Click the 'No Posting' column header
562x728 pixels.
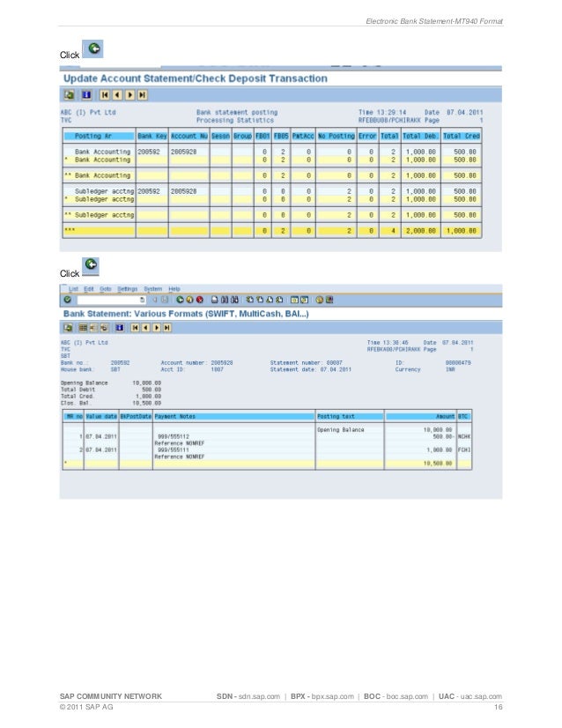click(336, 136)
